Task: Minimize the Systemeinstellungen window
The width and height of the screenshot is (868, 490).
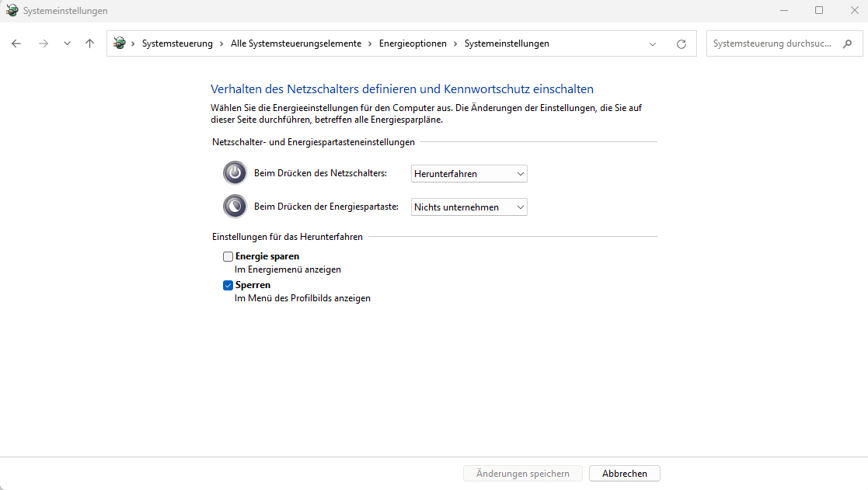Action: [x=784, y=11]
